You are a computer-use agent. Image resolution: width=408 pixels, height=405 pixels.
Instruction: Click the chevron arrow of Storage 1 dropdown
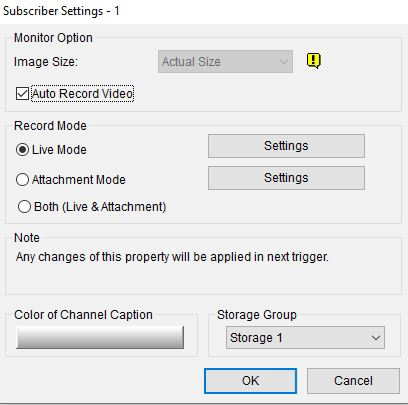tap(376, 338)
